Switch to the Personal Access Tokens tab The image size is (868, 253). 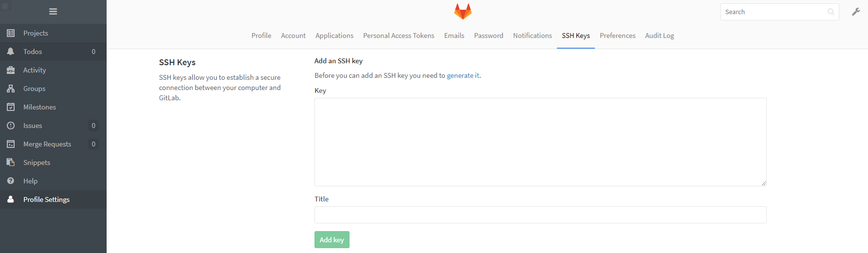click(x=399, y=36)
